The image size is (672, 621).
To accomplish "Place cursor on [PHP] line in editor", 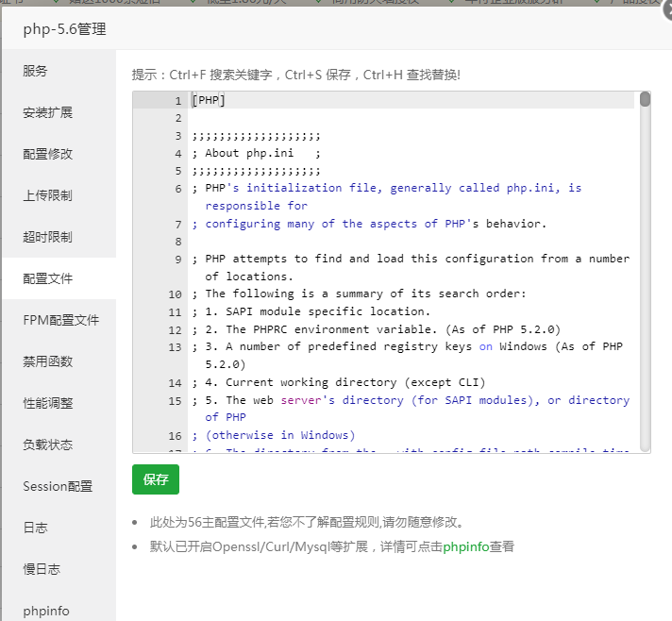I will click(209, 100).
